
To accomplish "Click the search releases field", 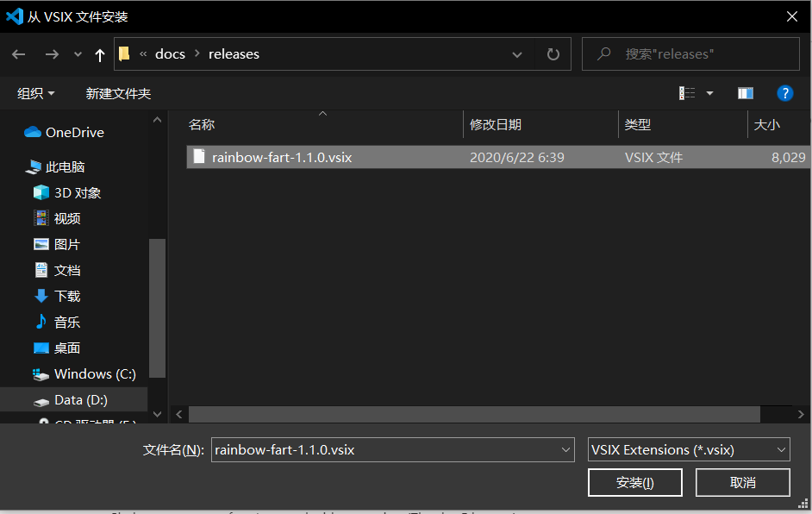I will click(690, 53).
